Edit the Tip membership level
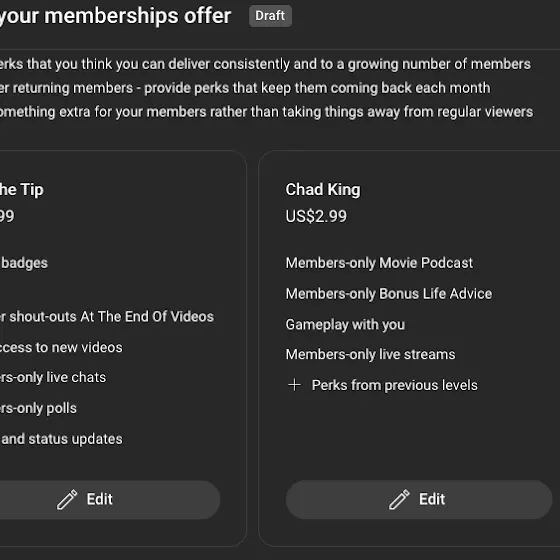Image resolution: width=560 pixels, height=560 pixels. (x=107, y=499)
